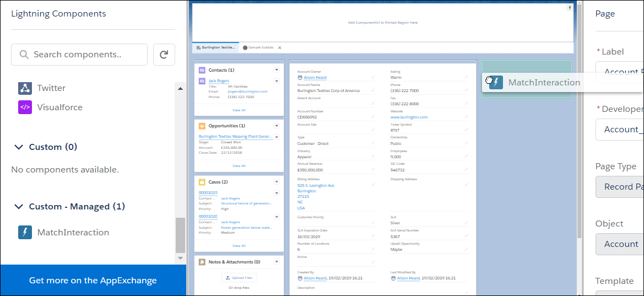
Task: Open the Opportunities (1) dropdown menu
Action: (277, 126)
